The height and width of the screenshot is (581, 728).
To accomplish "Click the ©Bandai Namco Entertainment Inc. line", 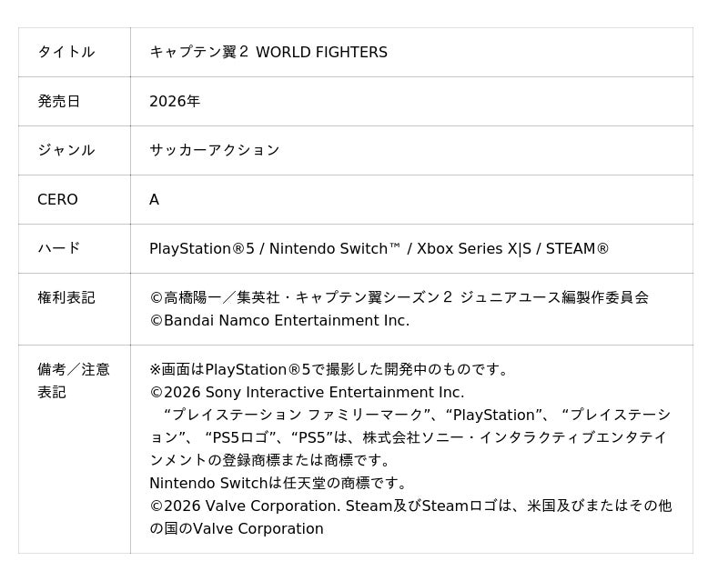I will (x=279, y=321).
